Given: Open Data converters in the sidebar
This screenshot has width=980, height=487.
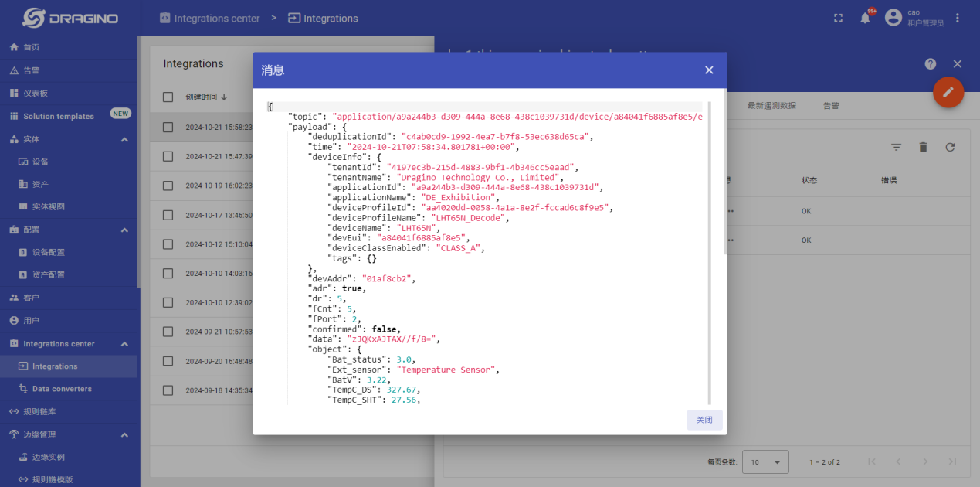Looking at the screenshot, I should tap(62, 389).
